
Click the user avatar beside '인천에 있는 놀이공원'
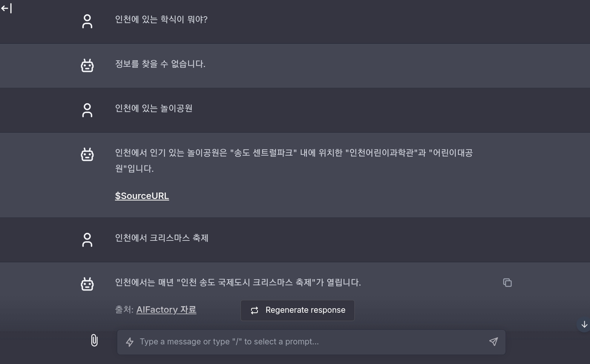[87, 110]
